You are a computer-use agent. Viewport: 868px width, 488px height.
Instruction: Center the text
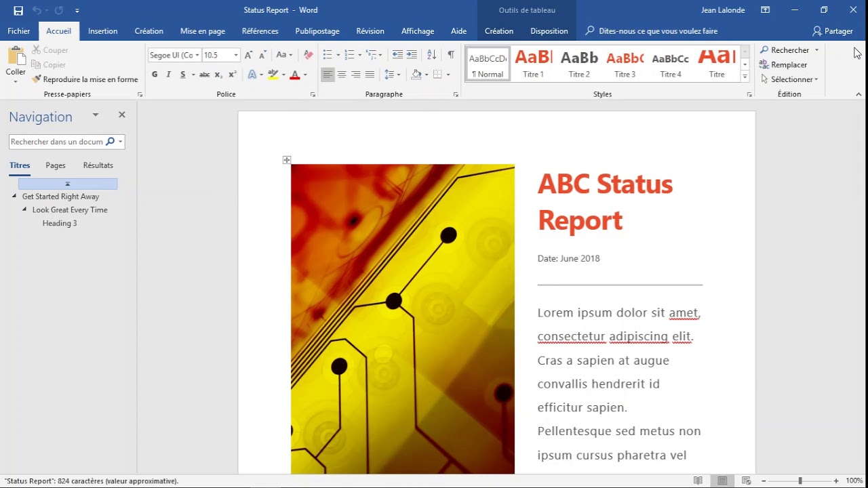(x=342, y=75)
